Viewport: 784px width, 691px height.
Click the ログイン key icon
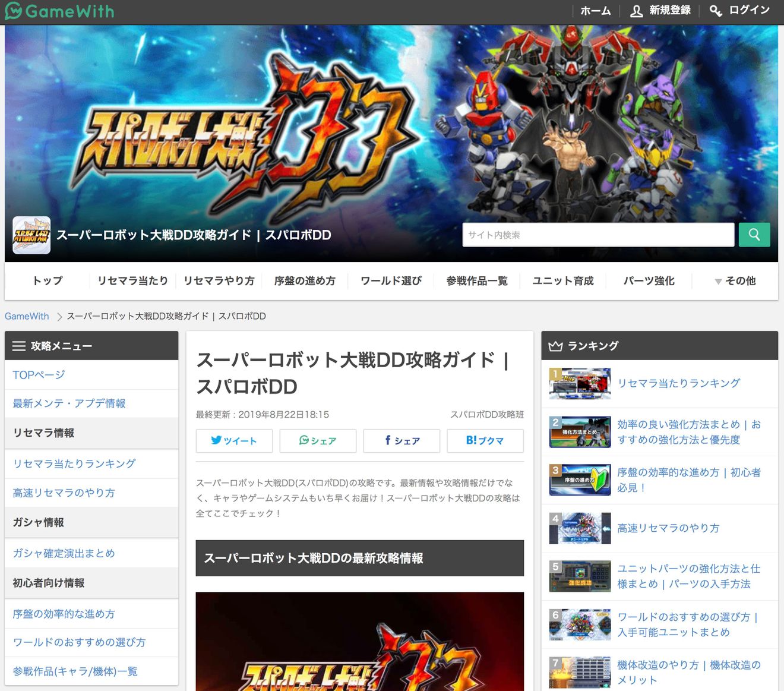(716, 11)
